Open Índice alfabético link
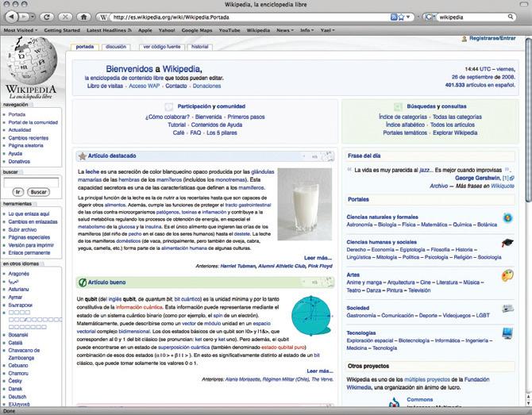The image size is (532, 415). [405, 125]
